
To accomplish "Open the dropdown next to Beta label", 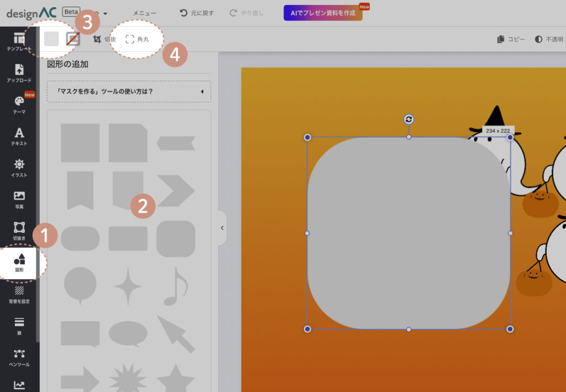I will pyautogui.click(x=104, y=13).
